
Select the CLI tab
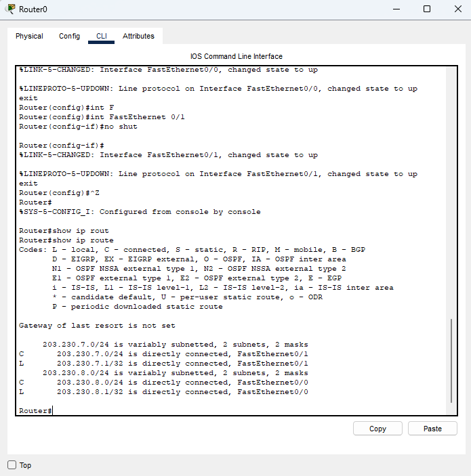pyautogui.click(x=101, y=36)
